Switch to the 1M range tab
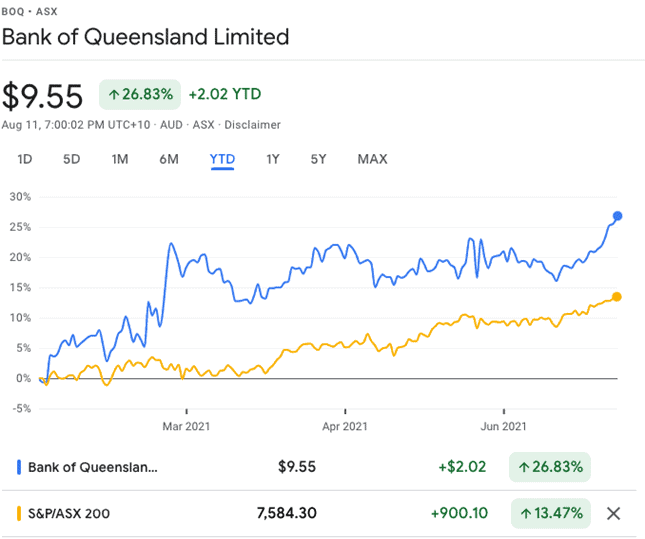The height and width of the screenshot is (539, 645). coord(120,159)
